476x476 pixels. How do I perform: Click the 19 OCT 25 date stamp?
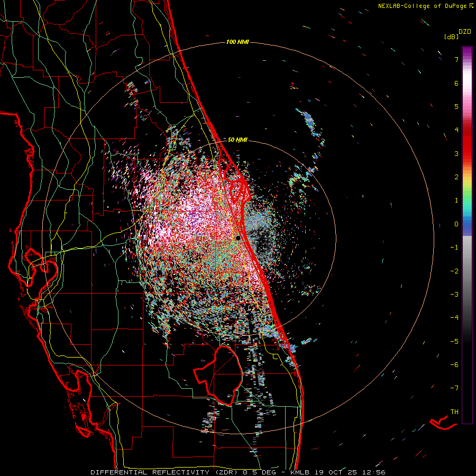coord(337,472)
